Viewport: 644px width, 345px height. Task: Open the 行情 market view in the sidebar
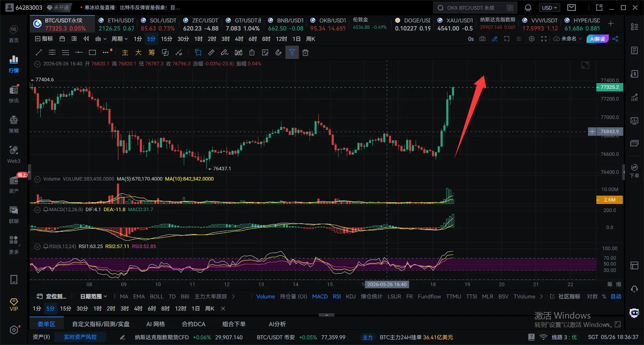[x=14, y=64]
